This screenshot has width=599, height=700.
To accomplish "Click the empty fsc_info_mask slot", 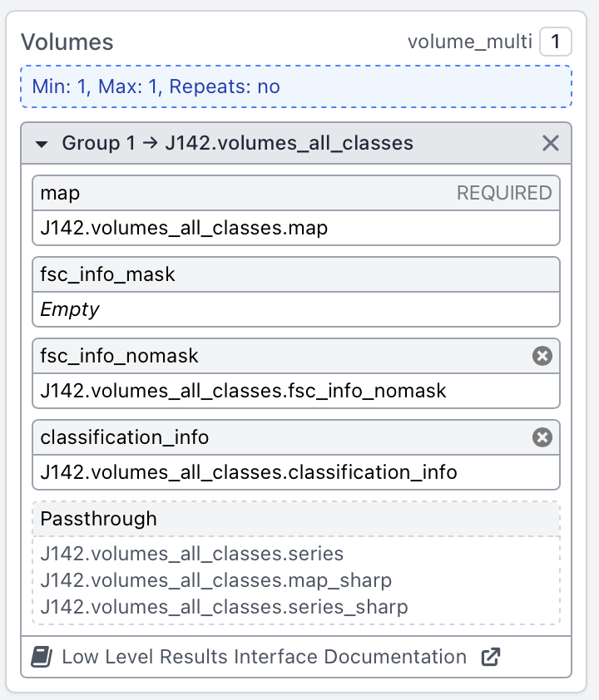I will tap(295, 309).
